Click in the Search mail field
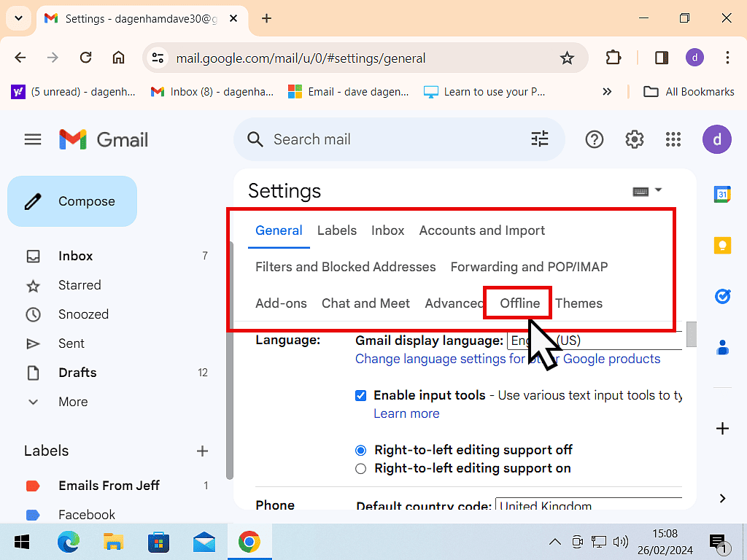The height and width of the screenshot is (560, 747). (x=394, y=139)
